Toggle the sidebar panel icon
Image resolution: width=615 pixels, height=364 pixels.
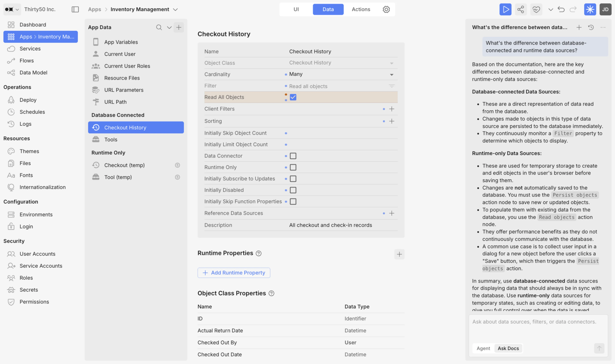point(75,9)
